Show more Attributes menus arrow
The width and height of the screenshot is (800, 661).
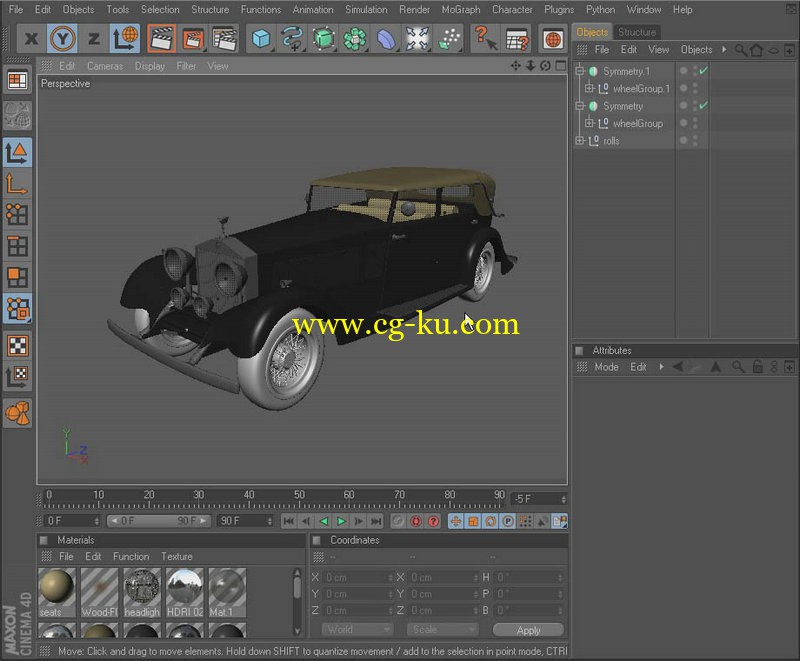click(661, 367)
